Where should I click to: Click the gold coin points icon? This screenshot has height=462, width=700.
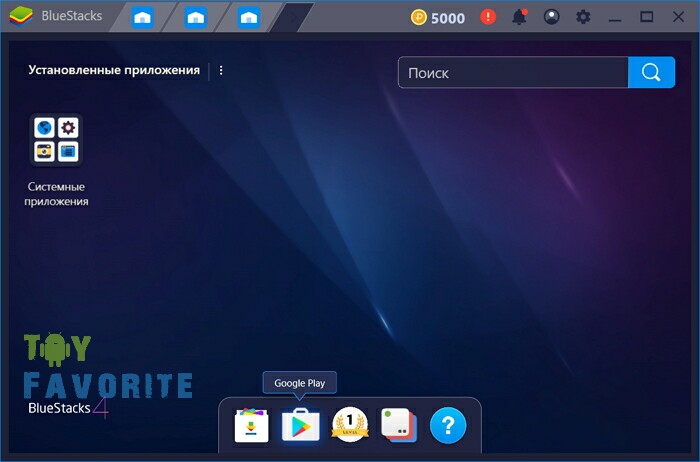point(418,17)
